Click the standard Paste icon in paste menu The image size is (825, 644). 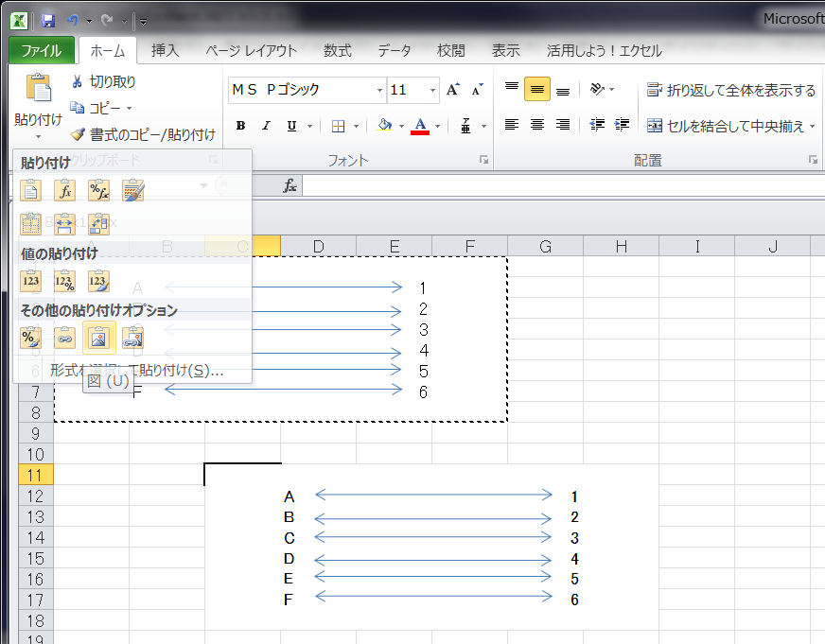coord(30,190)
